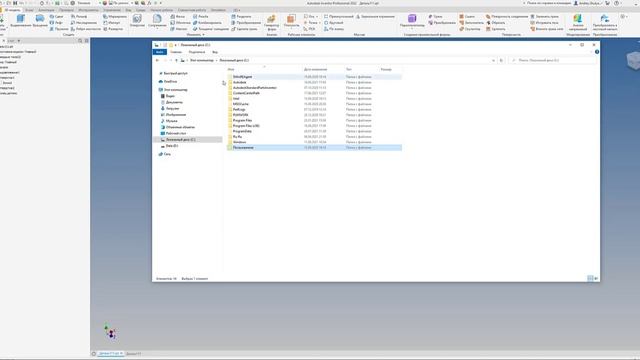Select the Split (Разделить) command
640x360 pixels.
coord(241,17)
